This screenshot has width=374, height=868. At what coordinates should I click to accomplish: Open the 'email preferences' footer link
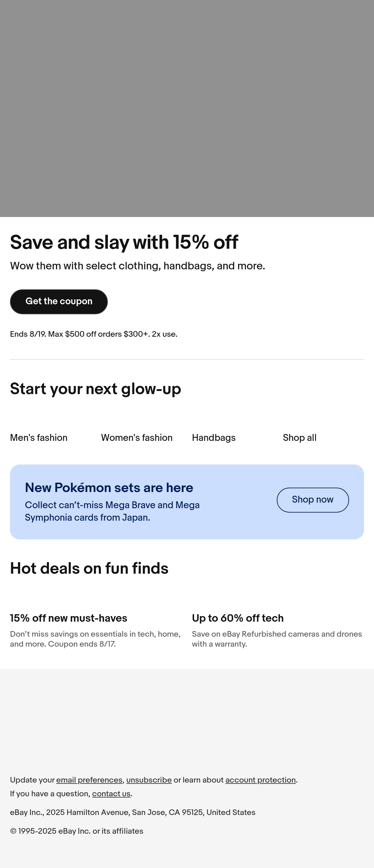click(x=89, y=780)
